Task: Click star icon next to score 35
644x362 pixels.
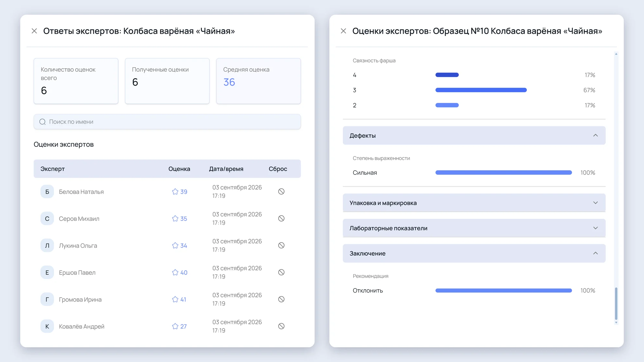Action: coord(175,218)
